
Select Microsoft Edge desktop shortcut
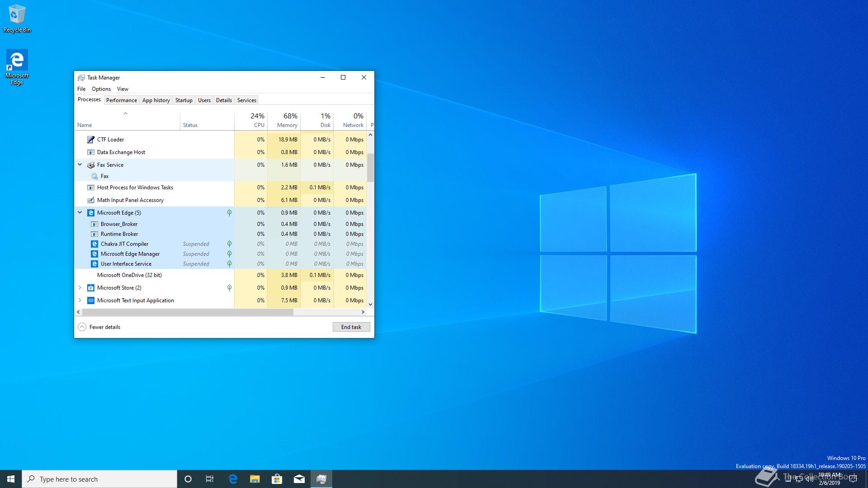click(17, 67)
